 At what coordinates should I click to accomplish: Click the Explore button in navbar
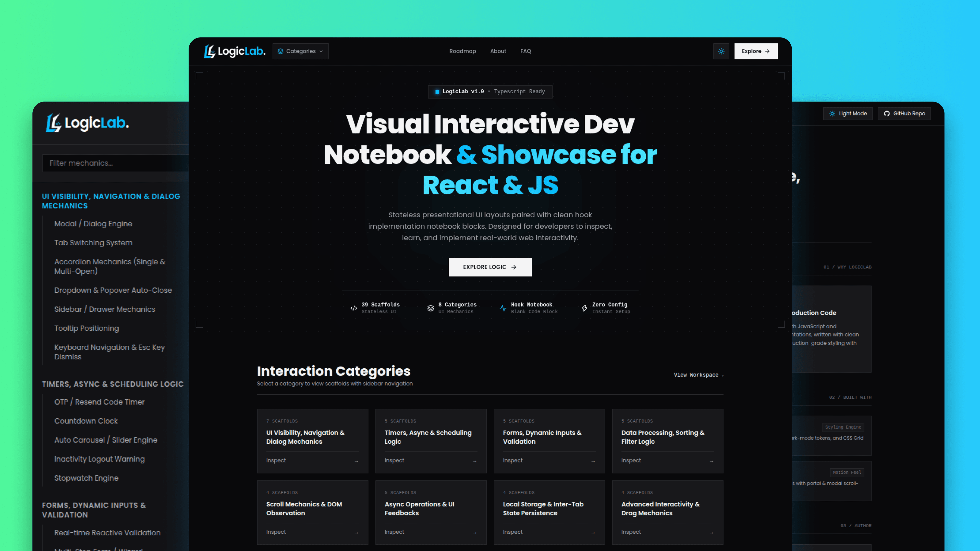tap(756, 51)
